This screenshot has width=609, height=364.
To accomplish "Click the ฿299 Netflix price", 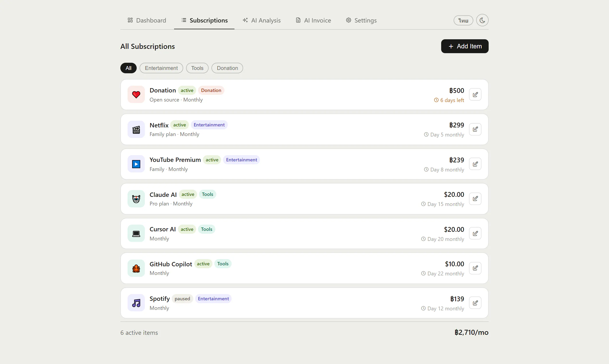I will point(457,125).
